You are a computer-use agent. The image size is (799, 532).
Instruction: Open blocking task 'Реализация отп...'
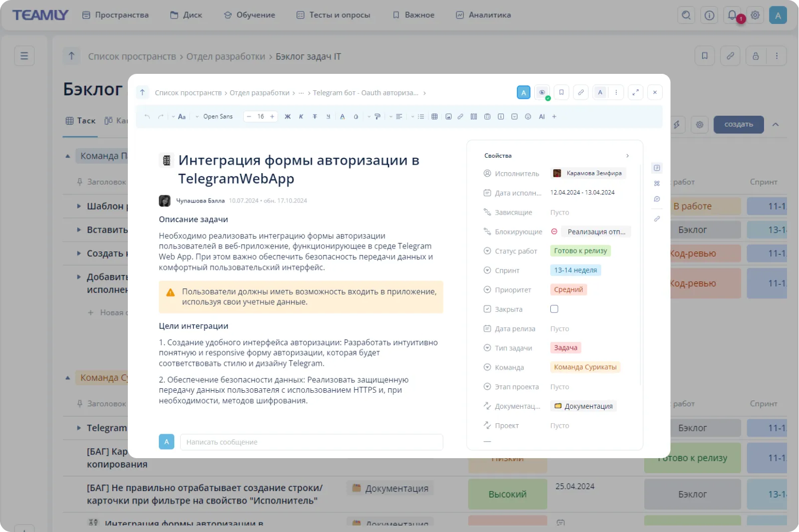pos(596,232)
